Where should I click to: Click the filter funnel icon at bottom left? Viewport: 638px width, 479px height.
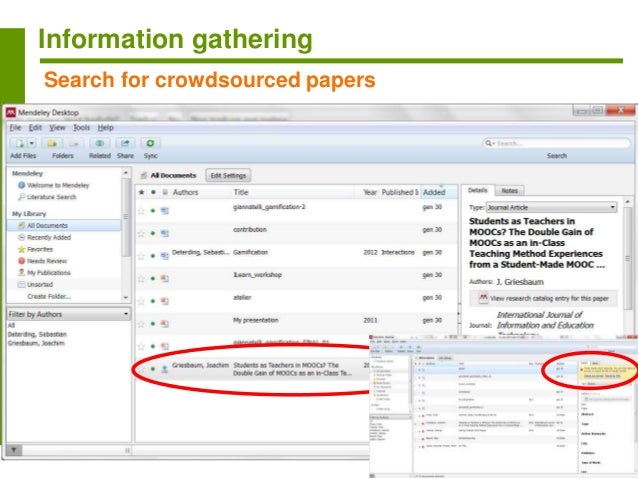(x=14, y=450)
